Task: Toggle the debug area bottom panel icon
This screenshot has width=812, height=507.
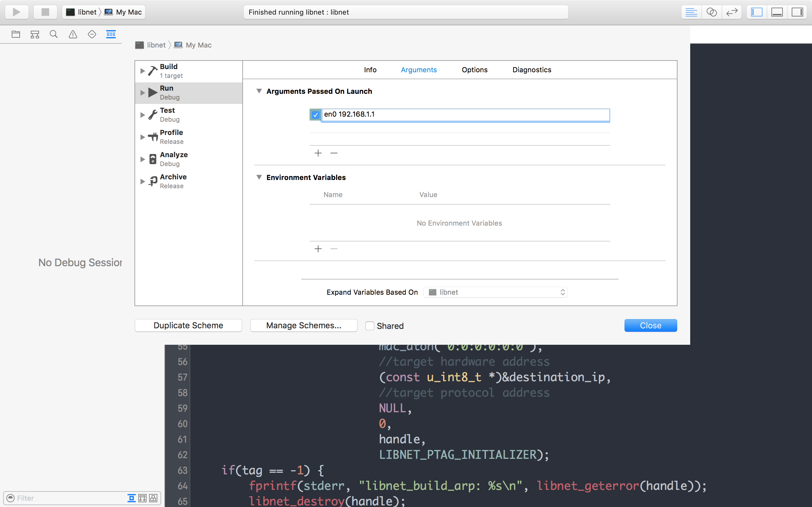Action: [777, 12]
